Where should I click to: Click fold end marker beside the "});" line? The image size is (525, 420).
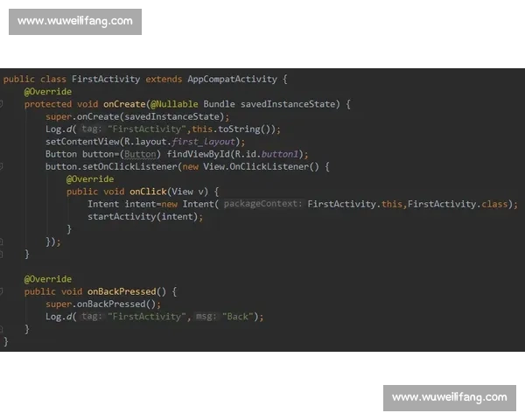pyautogui.click(x=3, y=241)
